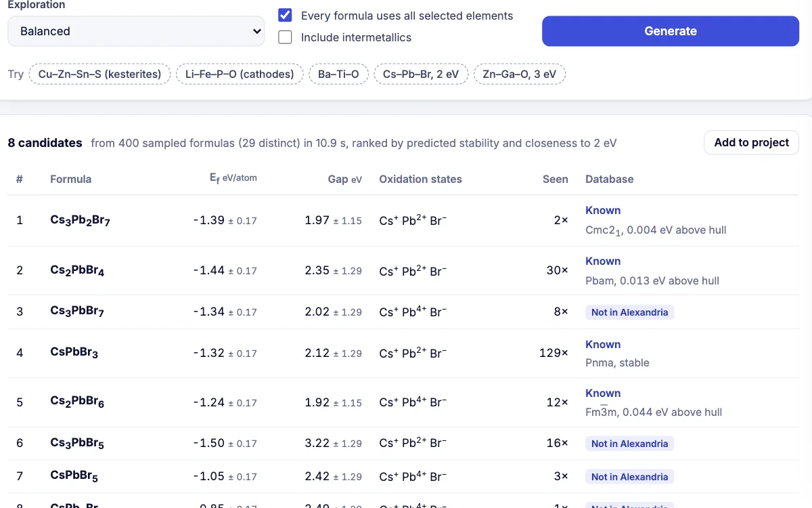
Task: Open the Known link for Cs2PbBr4
Action: (603, 261)
